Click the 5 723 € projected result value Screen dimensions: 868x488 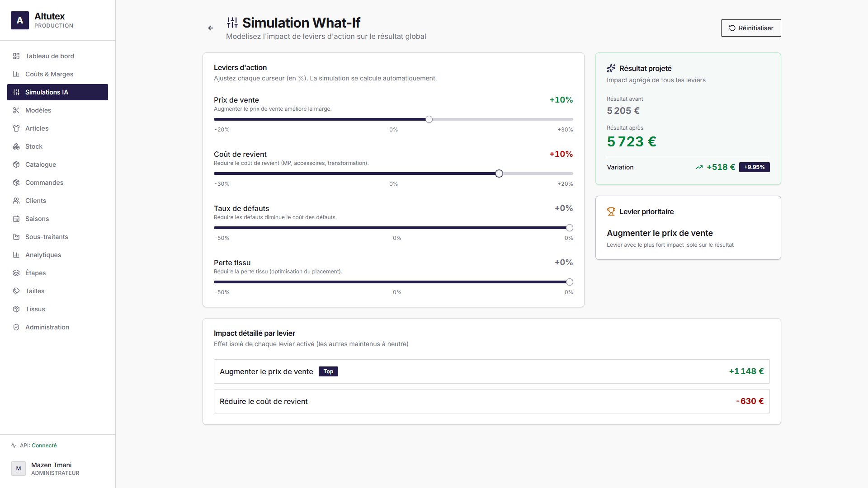pos(632,142)
